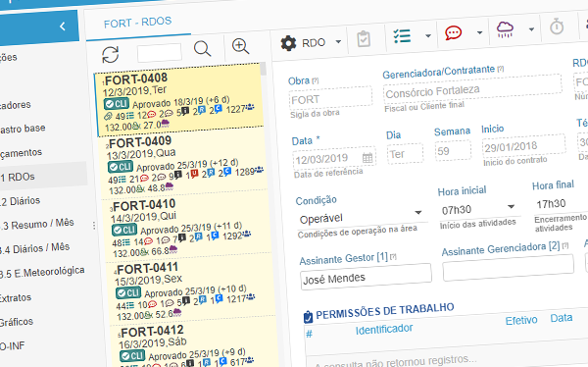Viewport: 588px width, 367px height.
Task: Open the Hora inicial dropdown 07h30
Action: click(x=478, y=208)
